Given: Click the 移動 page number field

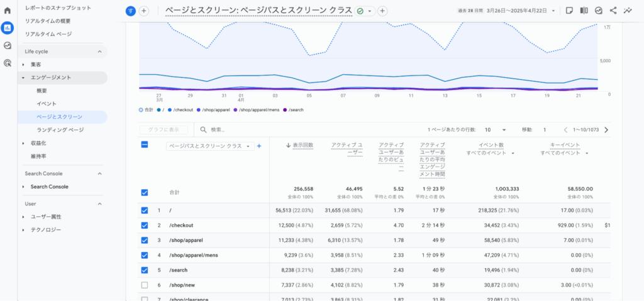Looking at the screenshot, I should click(545, 129).
